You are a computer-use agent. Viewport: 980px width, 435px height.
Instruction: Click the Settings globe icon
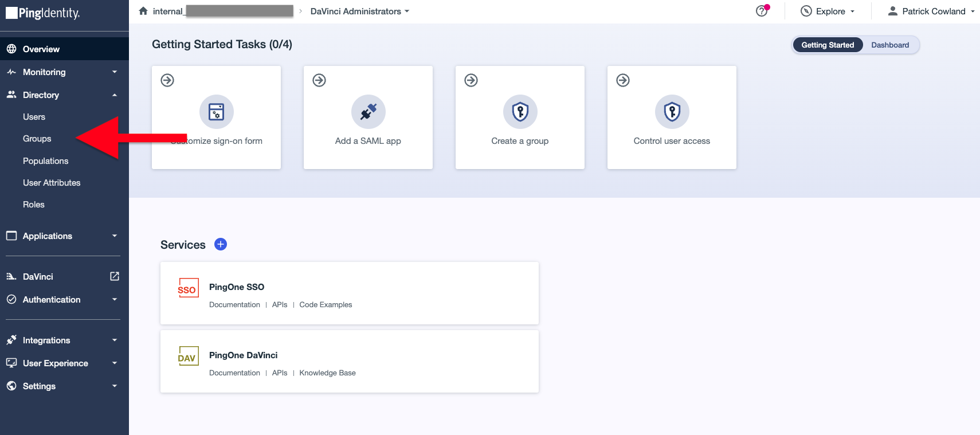point(11,386)
